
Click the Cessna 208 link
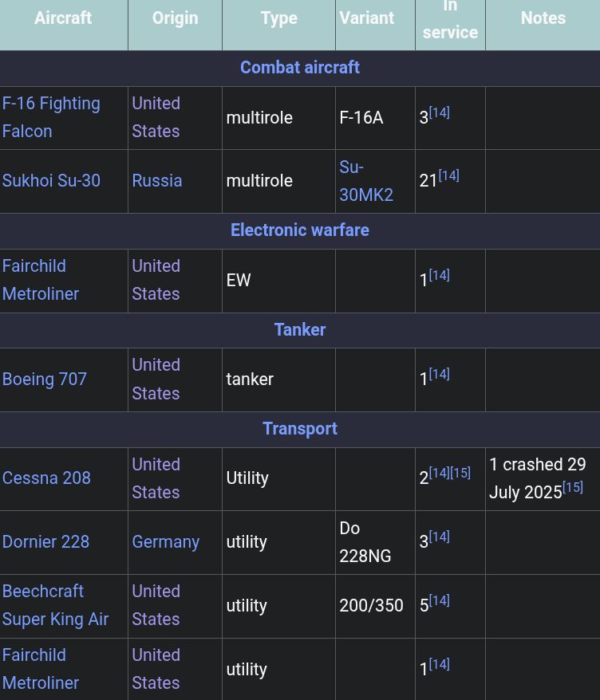pos(46,478)
